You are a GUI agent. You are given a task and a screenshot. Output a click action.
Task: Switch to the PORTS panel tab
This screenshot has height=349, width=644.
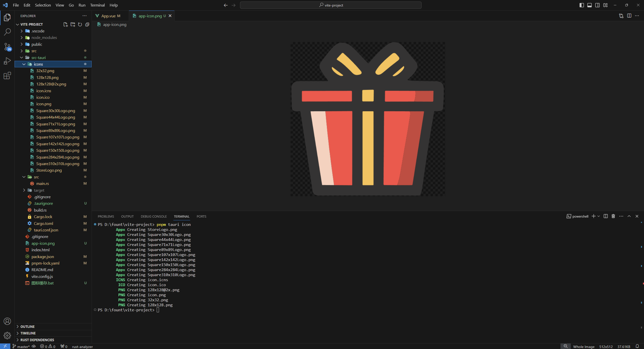pyautogui.click(x=201, y=216)
